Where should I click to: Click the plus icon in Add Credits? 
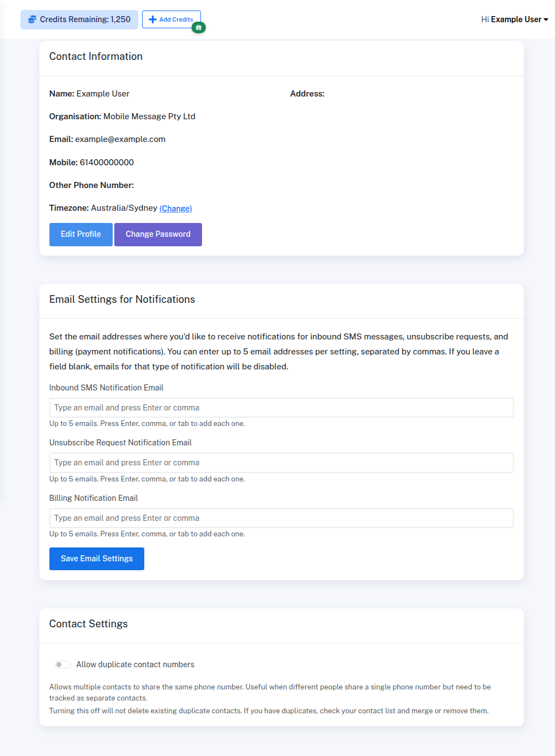tap(153, 19)
